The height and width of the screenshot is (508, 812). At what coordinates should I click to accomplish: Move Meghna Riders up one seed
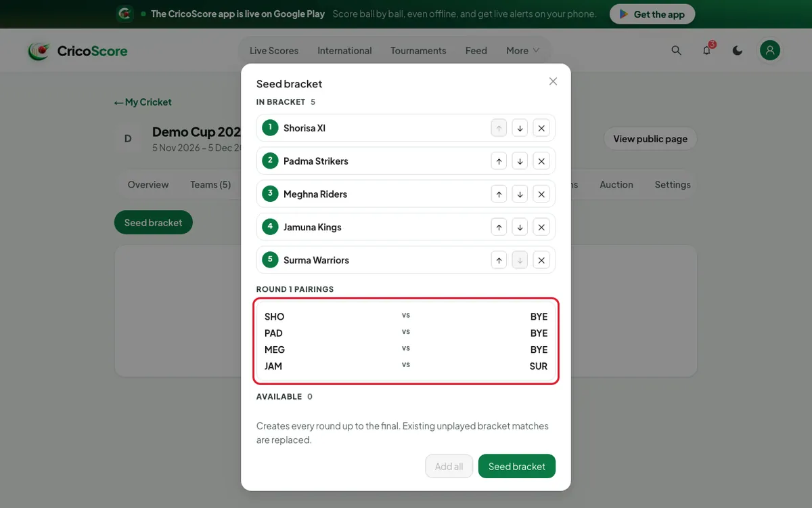click(x=499, y=194)
